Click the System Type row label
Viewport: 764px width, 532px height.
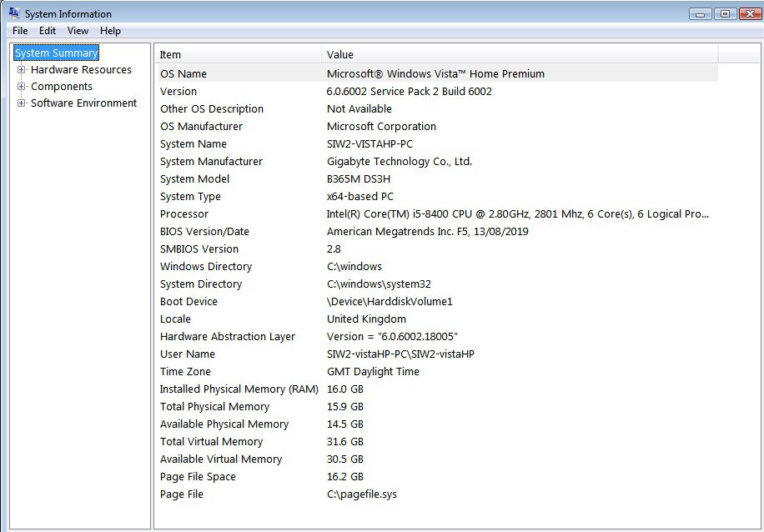pos(190,196)
